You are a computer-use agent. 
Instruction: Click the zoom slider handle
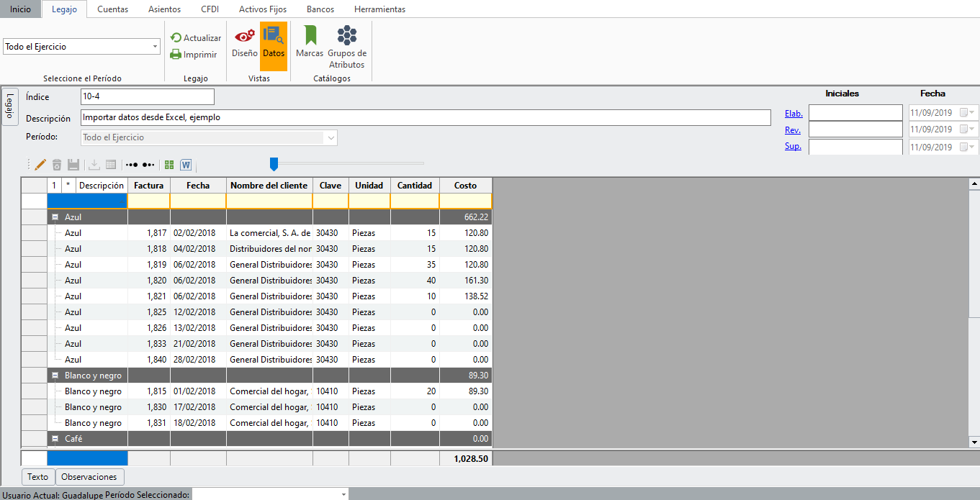(274, 165)
